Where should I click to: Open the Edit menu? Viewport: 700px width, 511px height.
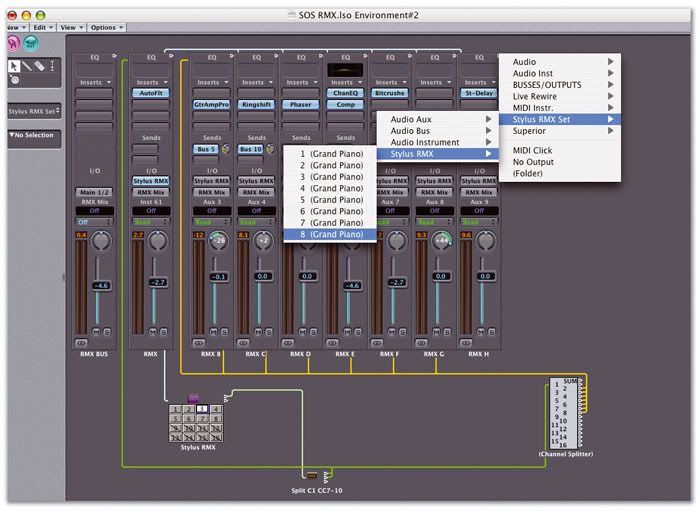(x=43, y=28)
